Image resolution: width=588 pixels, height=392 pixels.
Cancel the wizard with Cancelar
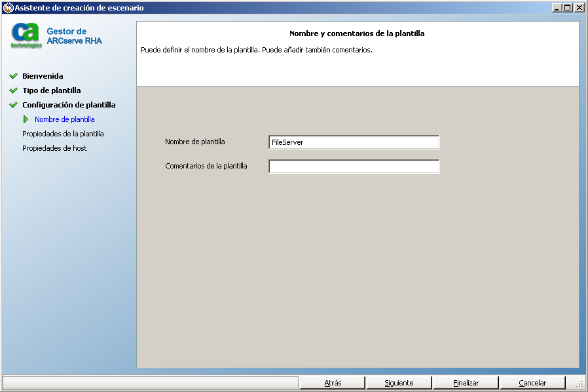click(x=532, y=383)
